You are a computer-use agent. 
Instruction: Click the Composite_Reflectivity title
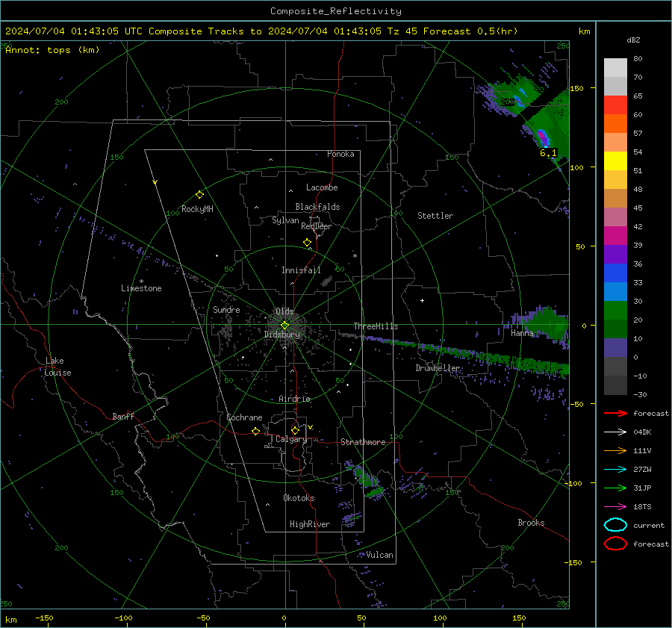tap(335, 11)
